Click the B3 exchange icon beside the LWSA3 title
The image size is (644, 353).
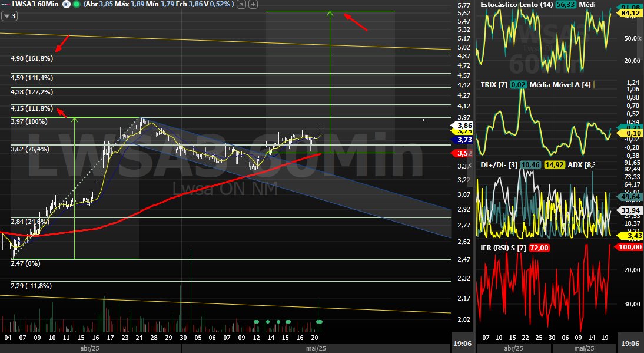[x=67, y=4]
